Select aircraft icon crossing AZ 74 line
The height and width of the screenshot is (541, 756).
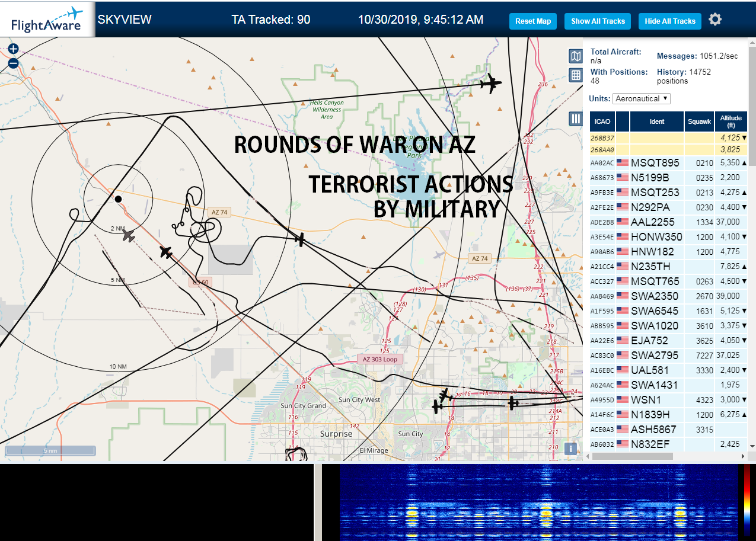[x=301, y=240]
